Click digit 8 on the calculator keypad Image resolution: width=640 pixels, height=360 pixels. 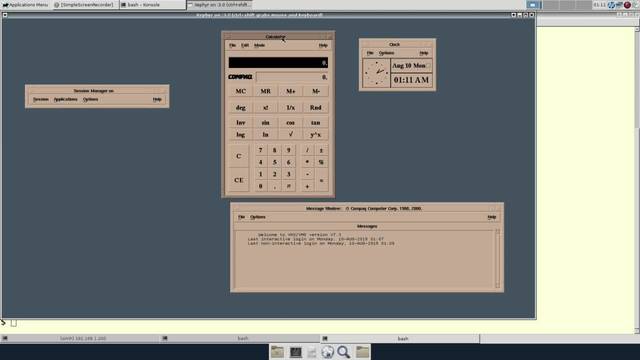pyautogui.click(x=274, y=150)
